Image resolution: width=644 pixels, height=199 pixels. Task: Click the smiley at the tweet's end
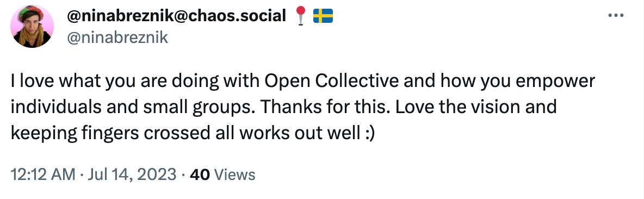pyautogui.click(x=368, y=134)
